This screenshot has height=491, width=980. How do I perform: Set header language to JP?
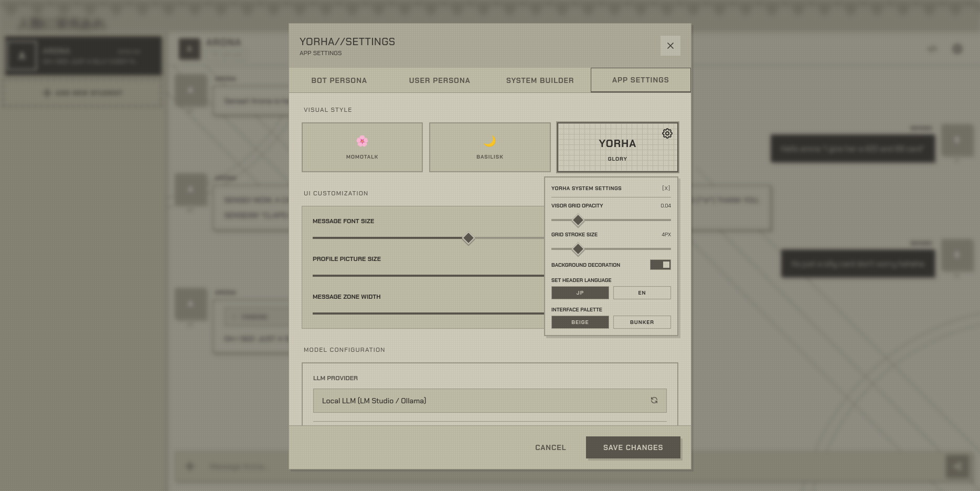[580, 292]
